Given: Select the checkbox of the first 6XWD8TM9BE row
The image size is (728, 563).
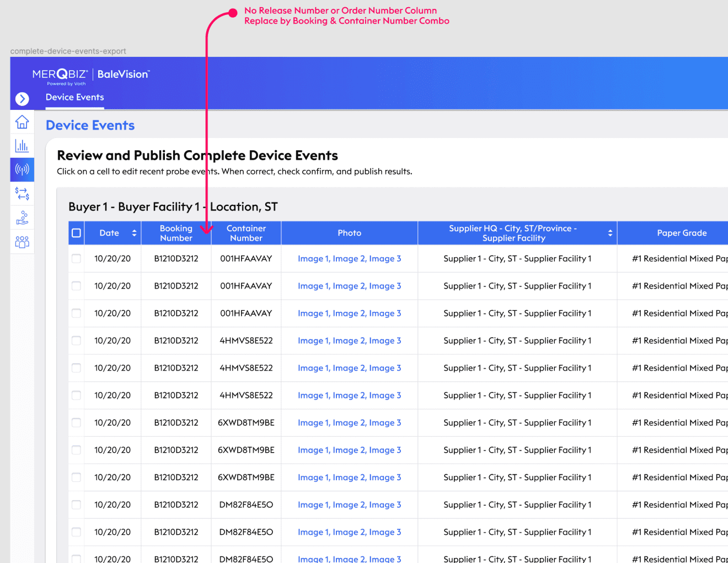Looking at the screenshot, I should (77, 422).
